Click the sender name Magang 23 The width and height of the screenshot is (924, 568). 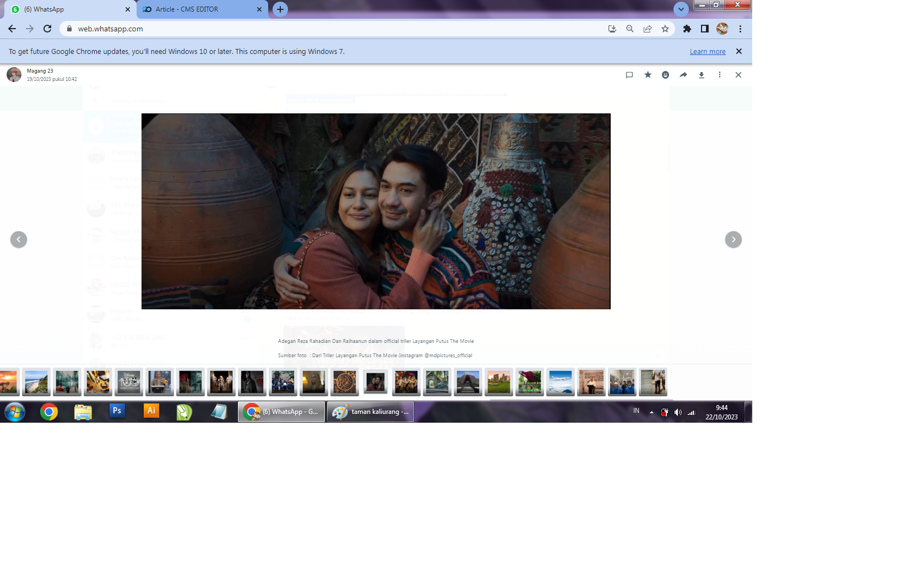pyautogui.click(x=40, y=71)
